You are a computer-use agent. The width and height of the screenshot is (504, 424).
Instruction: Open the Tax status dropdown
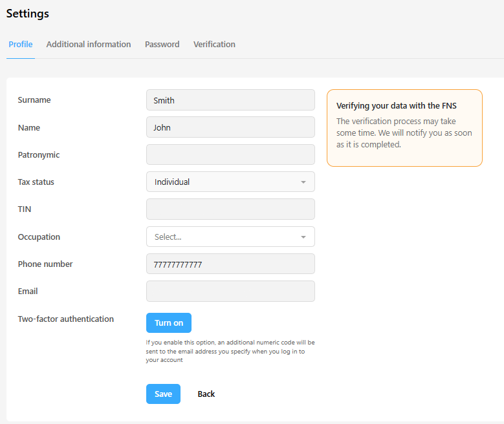pyautogui.click(x=230, y=182)
